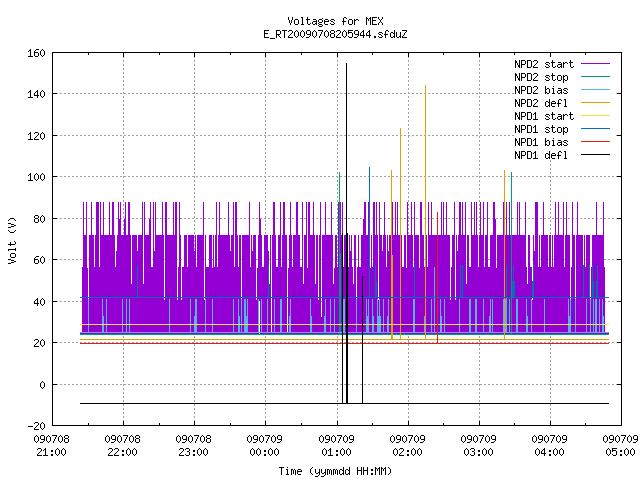
Task: Click the y-axis tick value -20
Action: click(x=36, y=426)
